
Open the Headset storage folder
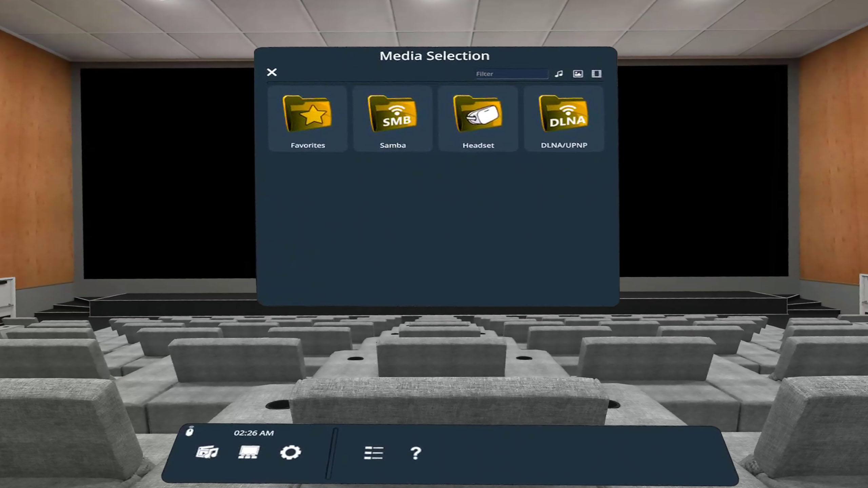478,114
